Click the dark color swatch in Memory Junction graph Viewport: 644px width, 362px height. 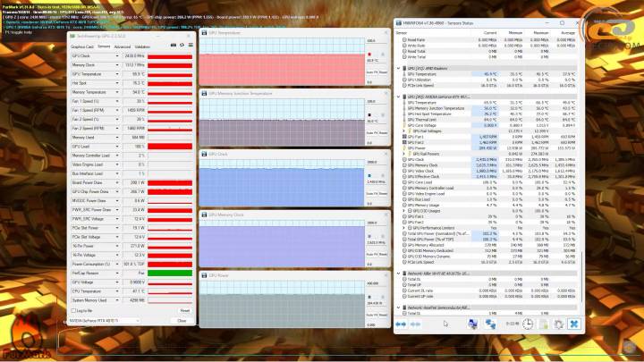pos(369,115)
